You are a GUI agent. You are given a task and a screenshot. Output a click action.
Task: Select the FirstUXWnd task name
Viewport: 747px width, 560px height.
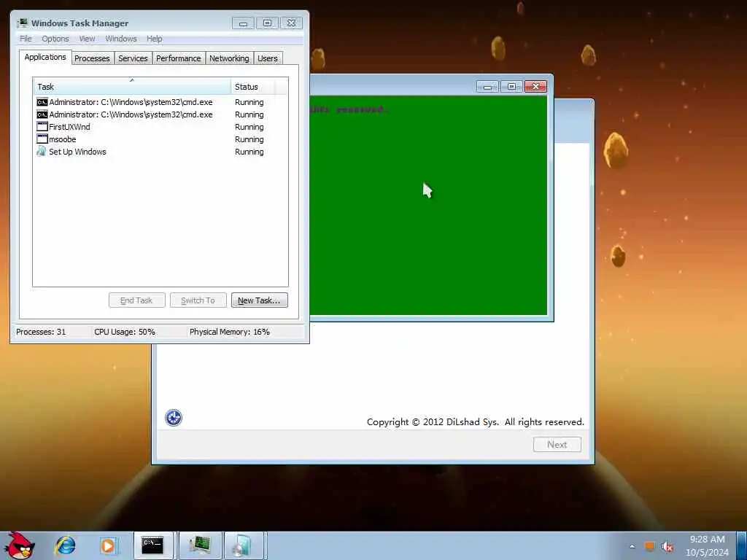click(x=69, y=127)
